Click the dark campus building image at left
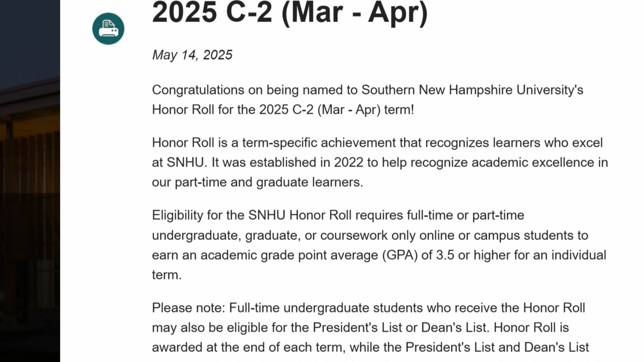This screenshot has height=362, width=644. (30, 181)
